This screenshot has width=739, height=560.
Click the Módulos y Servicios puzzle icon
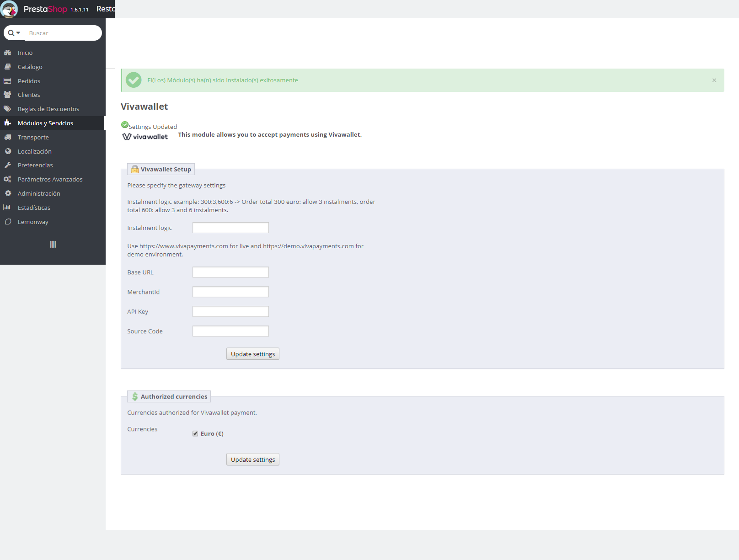pyautogui.click(x=8, y=123)
